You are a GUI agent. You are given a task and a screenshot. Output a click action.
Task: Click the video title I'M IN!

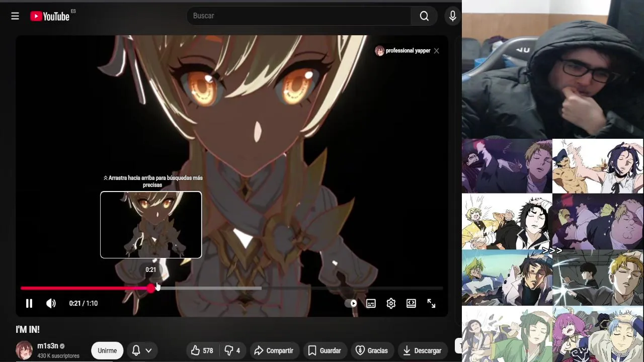point(28,329)
